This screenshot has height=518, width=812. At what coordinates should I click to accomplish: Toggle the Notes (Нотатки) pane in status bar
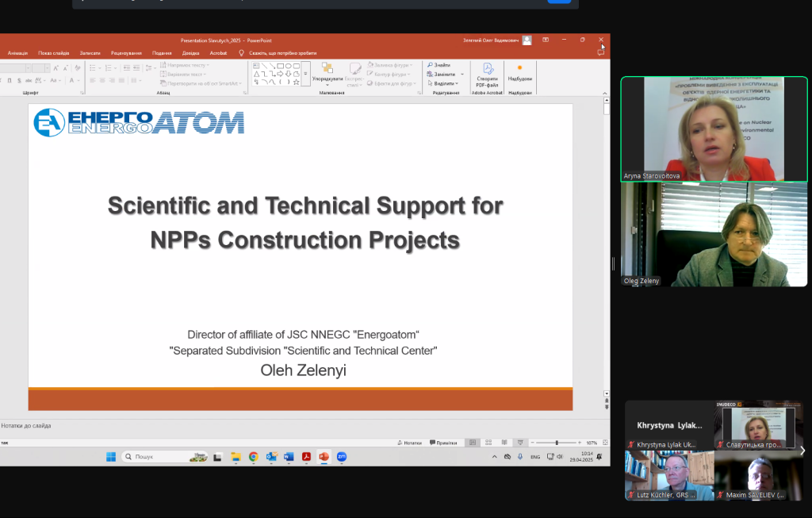(x=409, y=443)
